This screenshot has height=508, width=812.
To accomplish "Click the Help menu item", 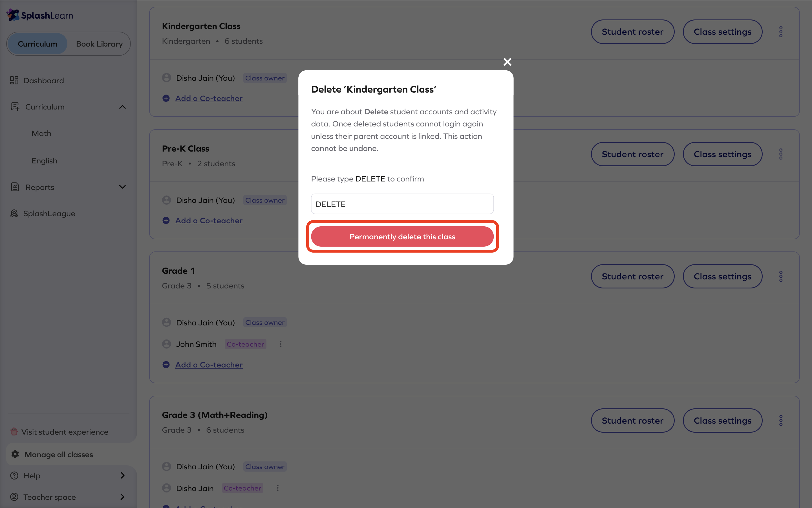I will (32, 476).
